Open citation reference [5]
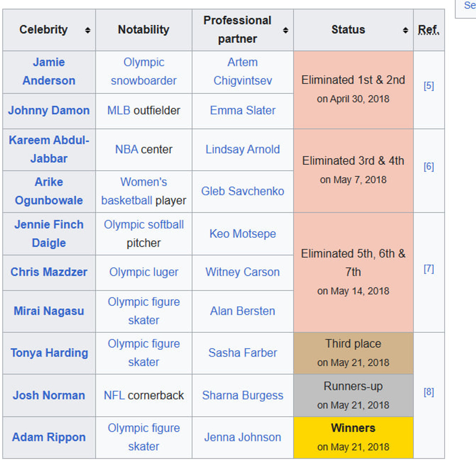The width and height of the screenshot is (476, 463). [428, 86]
